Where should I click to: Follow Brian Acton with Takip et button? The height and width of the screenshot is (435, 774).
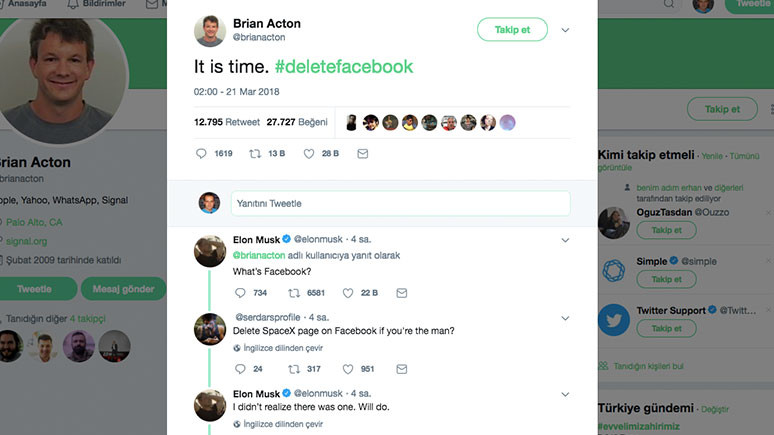tap(512, 30)
